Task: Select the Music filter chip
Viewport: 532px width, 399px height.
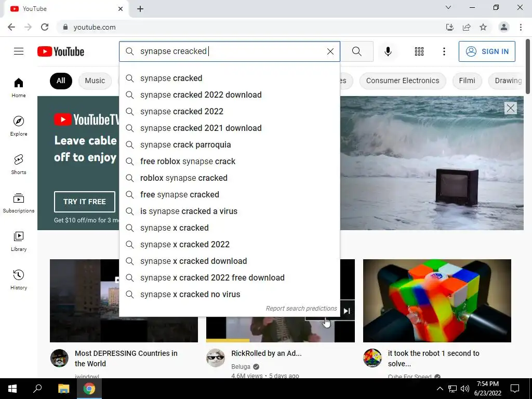Action: click(95, 81)
